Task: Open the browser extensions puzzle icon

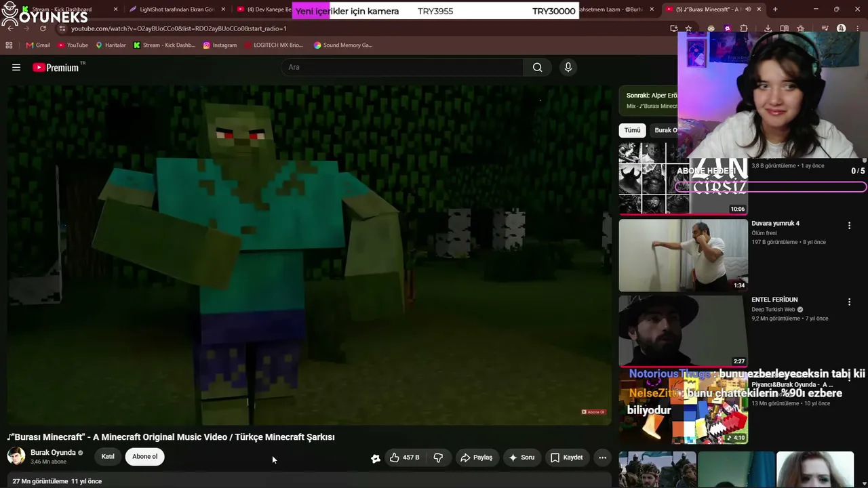Action: (744, 28)
